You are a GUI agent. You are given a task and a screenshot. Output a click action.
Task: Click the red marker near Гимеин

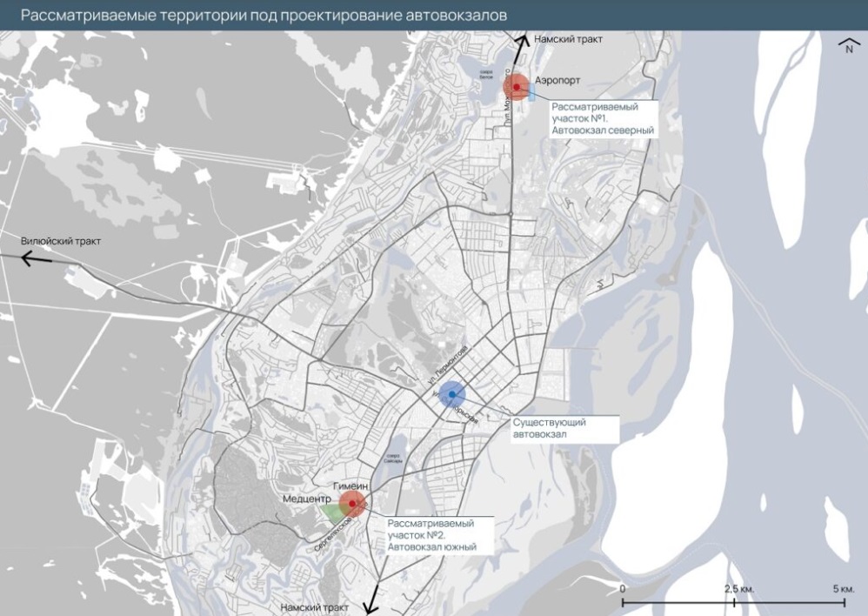tap(352, 504)
